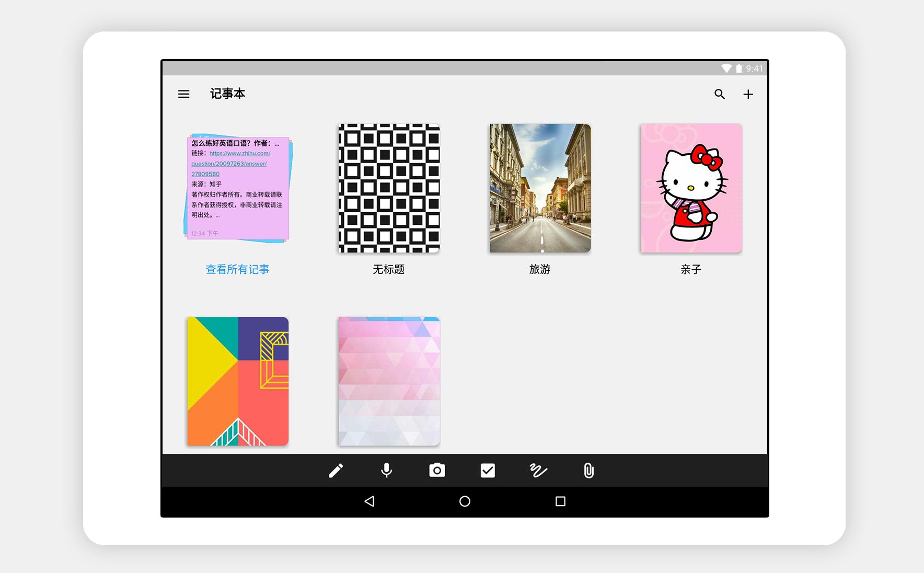924x573 pixels.
Task: Click the 12:34 下午 timestamp on note
Action: [205, 233]
